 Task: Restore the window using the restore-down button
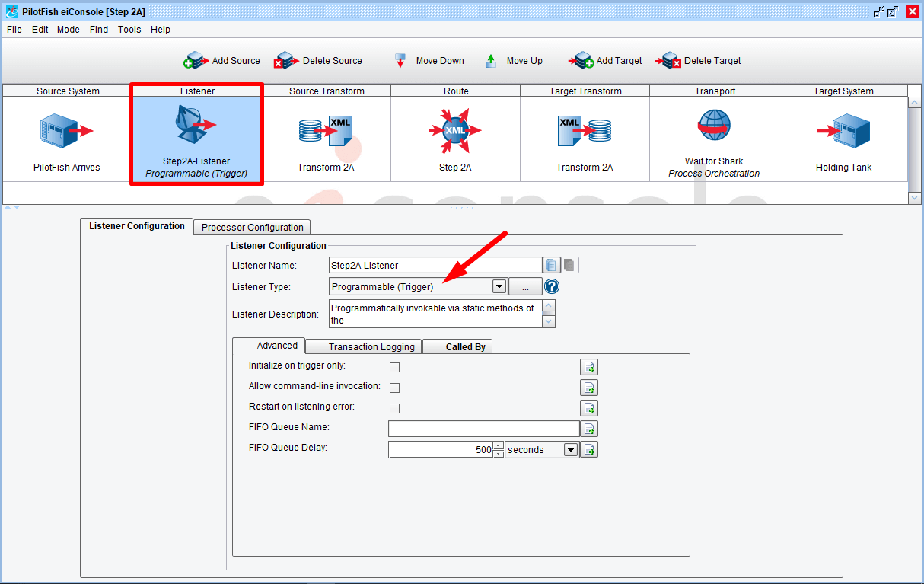pos(894,11)
